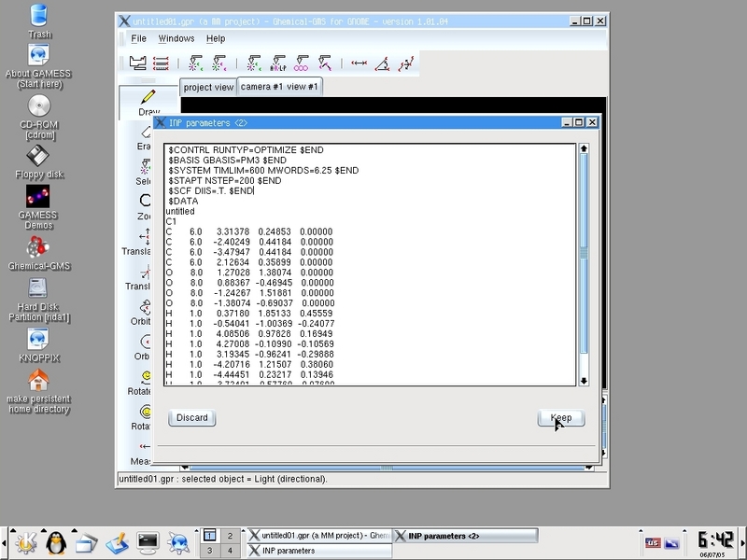Switch to virtual desktop 3 in pager

click(210, 551)
